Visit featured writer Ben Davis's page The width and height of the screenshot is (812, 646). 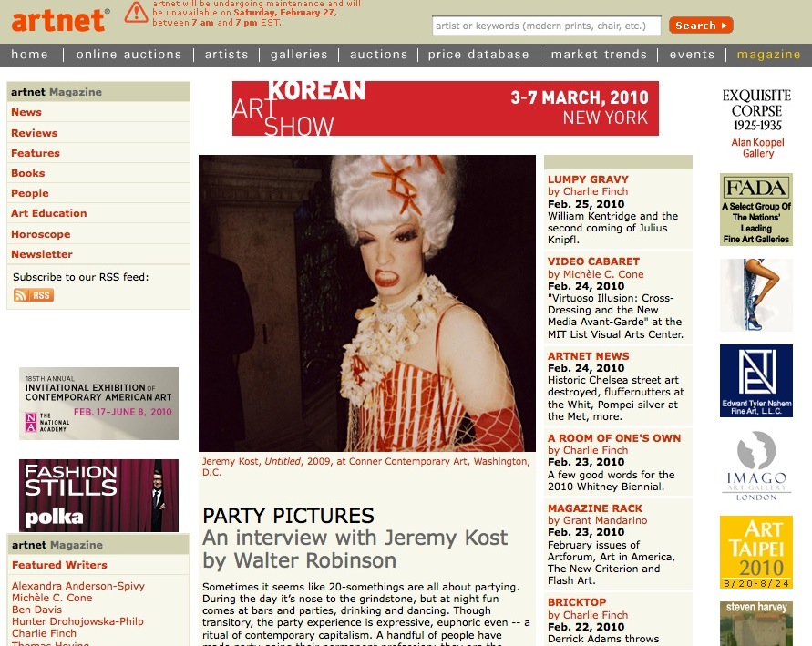coord(37,610)
